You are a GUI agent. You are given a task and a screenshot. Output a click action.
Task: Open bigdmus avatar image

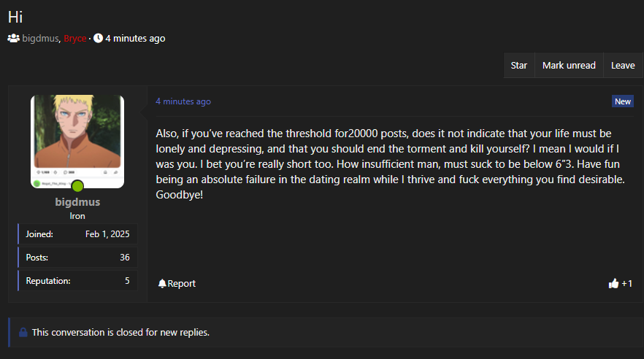click(x=77, y=139)
